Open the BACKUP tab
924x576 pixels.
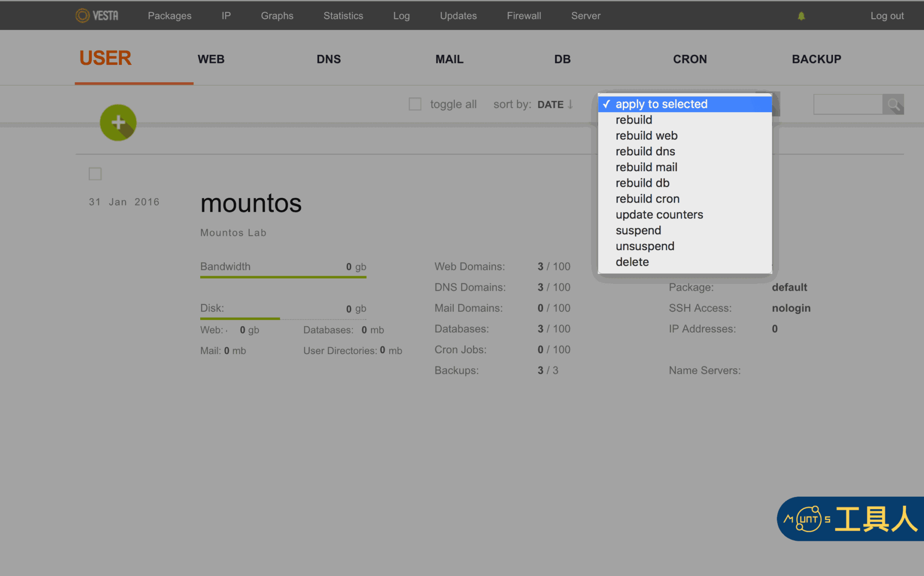point(816,59)
